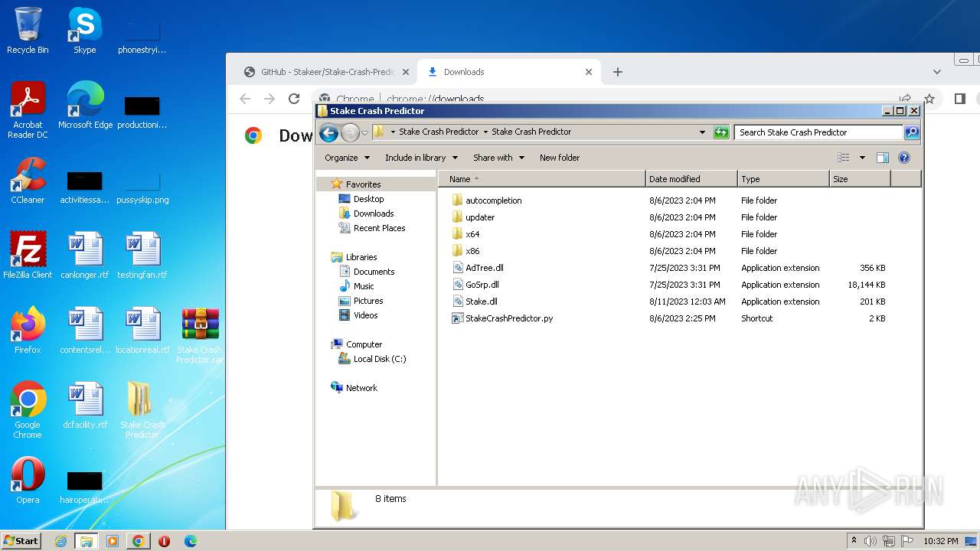Select the Stake Crash Predictor.rar archive
This screenshot has width=980, height=551.
click(200, 335)
